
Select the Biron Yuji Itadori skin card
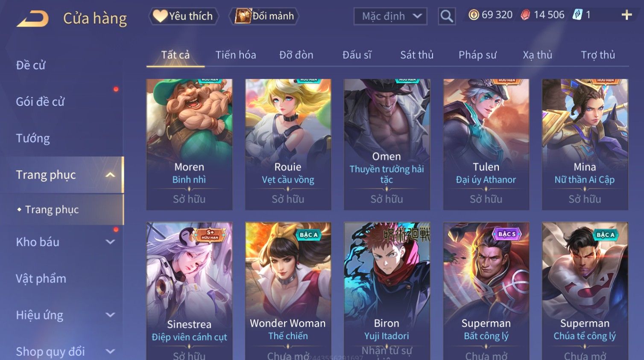(387, 291)
